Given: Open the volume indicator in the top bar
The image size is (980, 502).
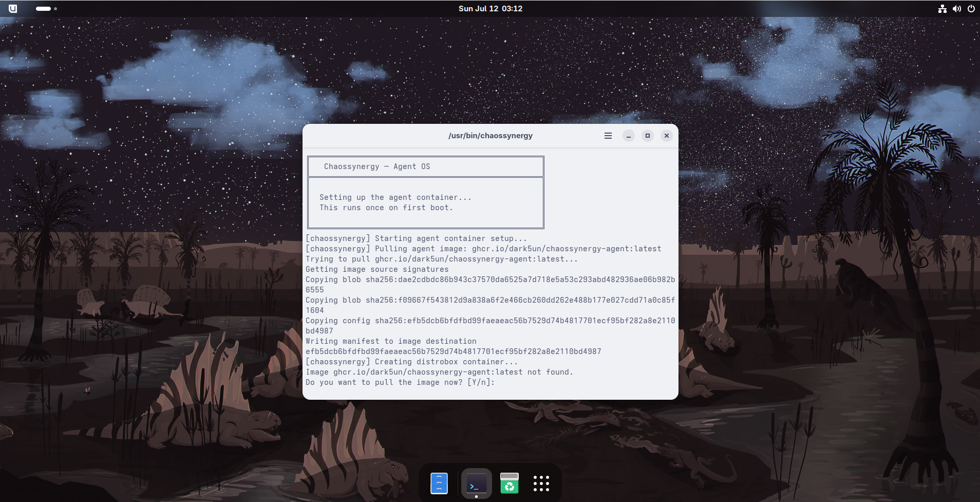Looking at the screenshot, I should [x=957, y=9].
